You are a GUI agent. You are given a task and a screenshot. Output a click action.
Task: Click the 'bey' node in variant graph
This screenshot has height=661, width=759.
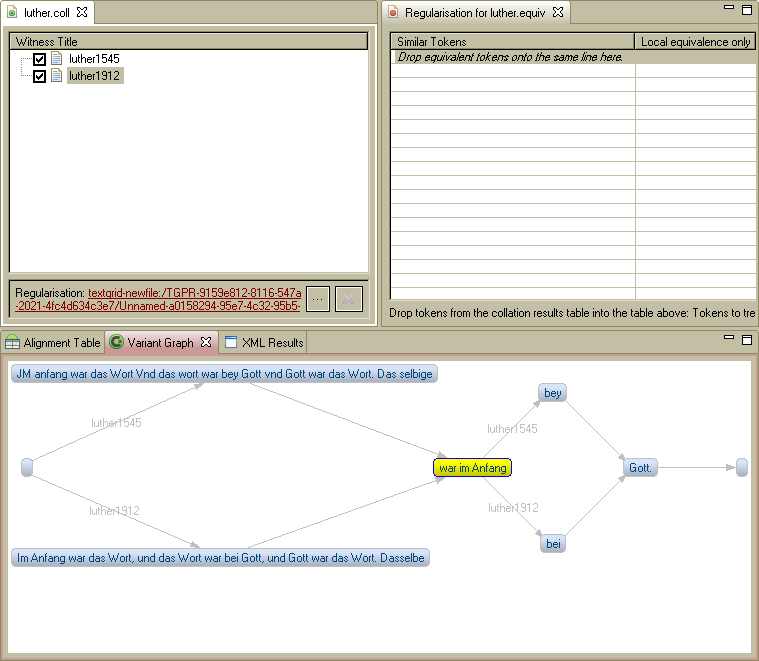[553, 393]
